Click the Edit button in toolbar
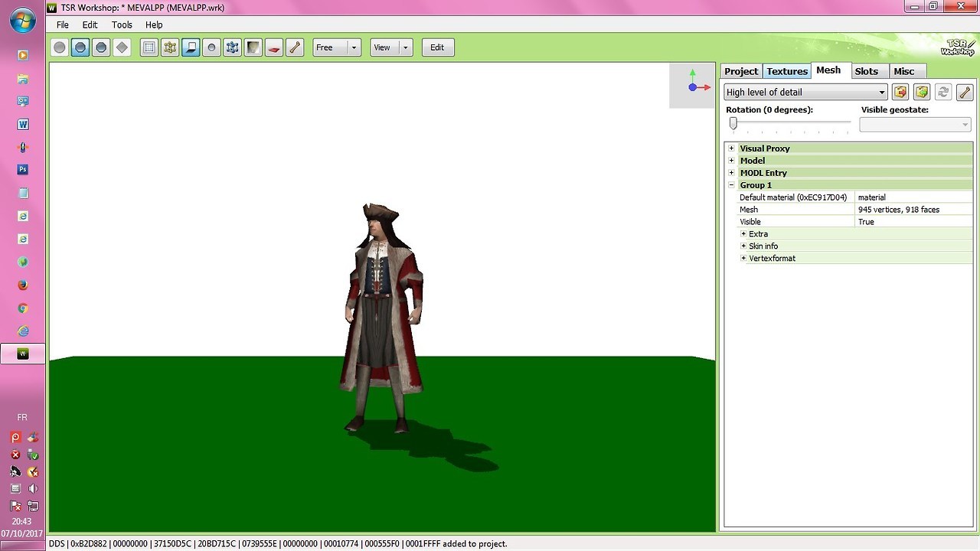This screenshot has height=551, width=980. (x=437, y=47)
